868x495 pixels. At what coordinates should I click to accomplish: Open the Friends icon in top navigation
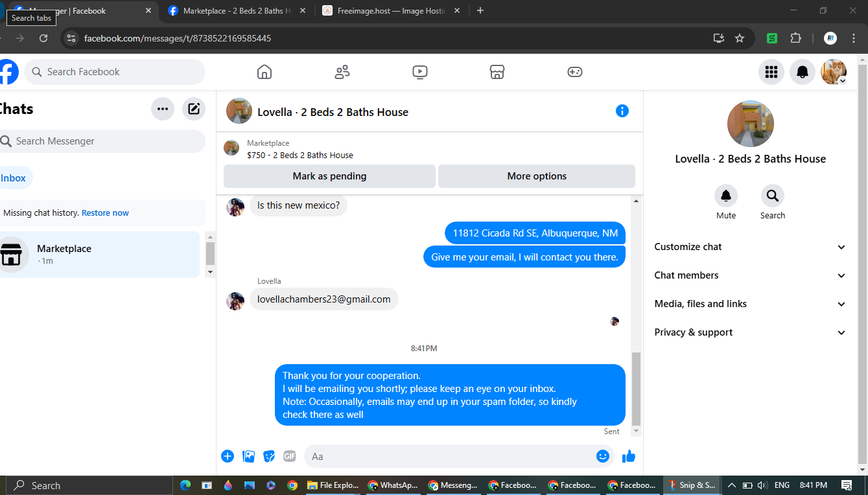342,72
